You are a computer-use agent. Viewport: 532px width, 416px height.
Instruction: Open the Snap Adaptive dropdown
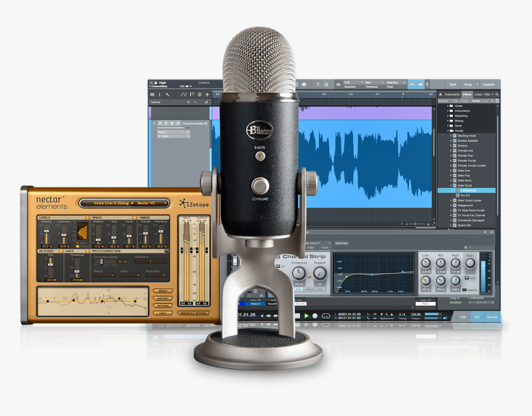396,82
